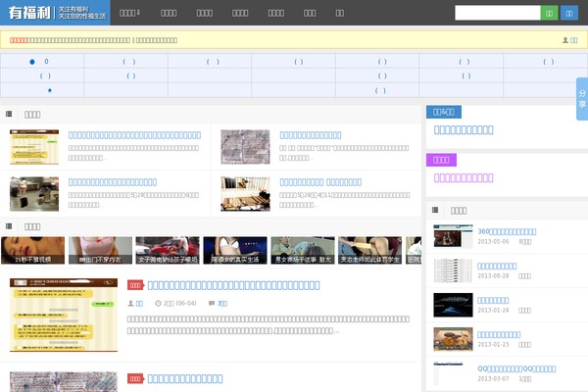Click the 2013-08-28 date text
The width and height of the screenshot is (588, 392).
click(493, 275)
